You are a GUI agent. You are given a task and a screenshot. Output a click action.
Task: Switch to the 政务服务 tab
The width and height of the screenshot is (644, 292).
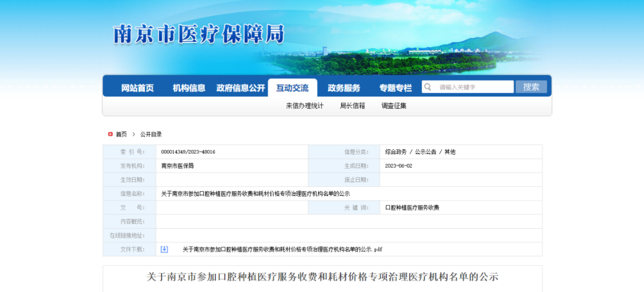343,88
